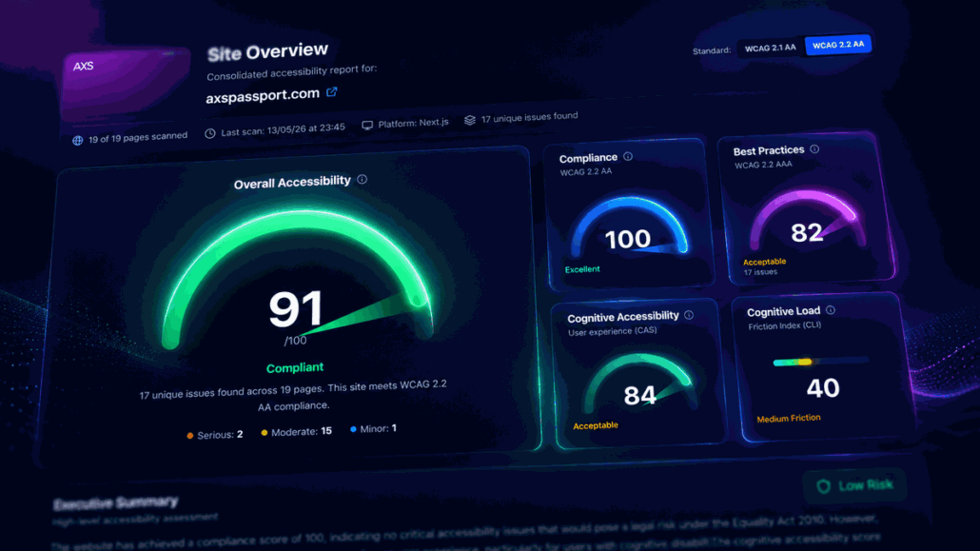Screen dimensions: 980x551
Task: Click the Low Risk badge
Action: (x=854, y=485)
